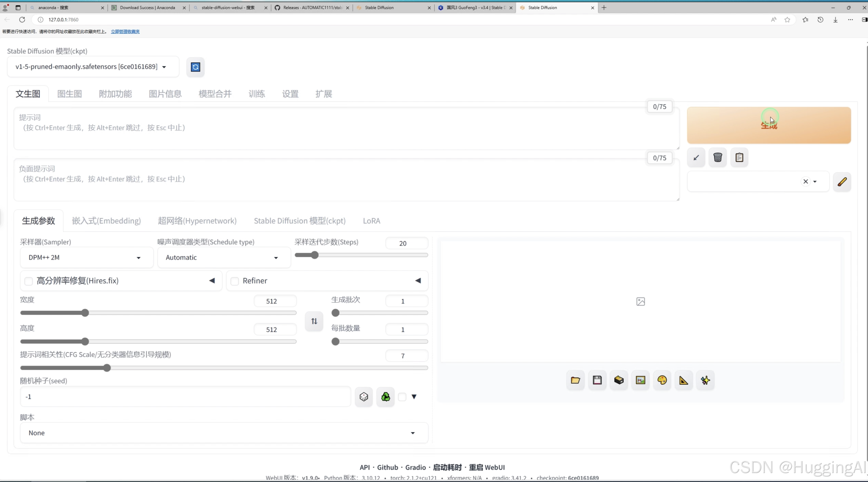Click the pencil edit styles icon
Viewport: 868px width, 482px height.
(x=842, y=182)
